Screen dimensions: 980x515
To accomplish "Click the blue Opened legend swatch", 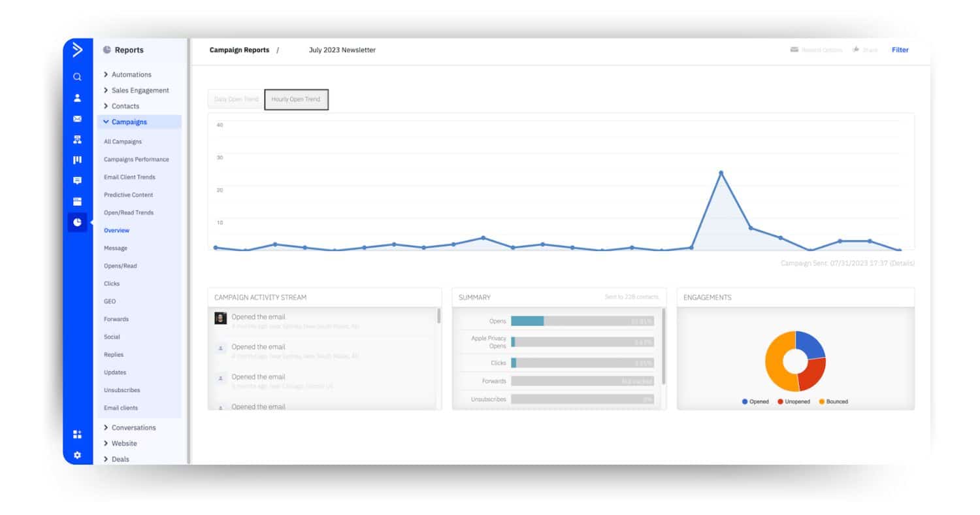I will point(745,401).
